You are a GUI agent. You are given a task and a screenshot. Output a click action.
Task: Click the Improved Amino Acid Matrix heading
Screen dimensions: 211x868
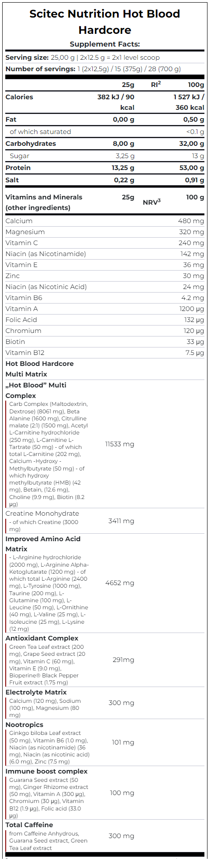point(43,544)
